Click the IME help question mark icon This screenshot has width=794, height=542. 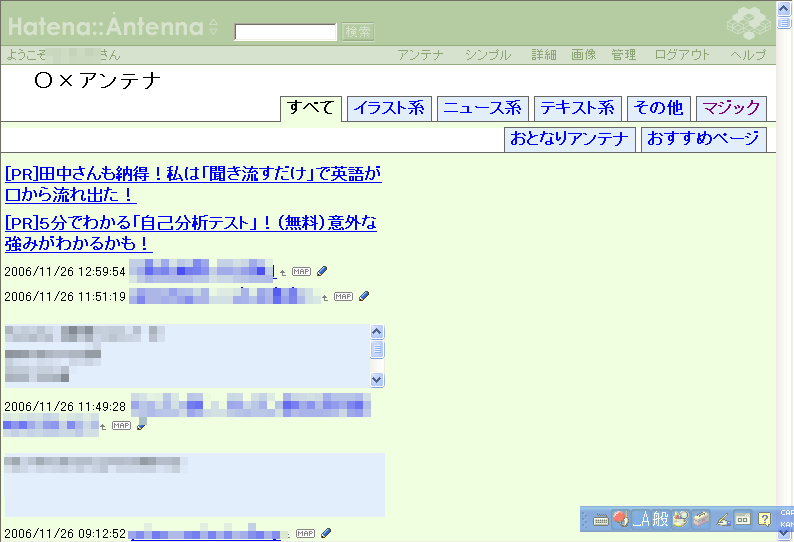point(764,519)
